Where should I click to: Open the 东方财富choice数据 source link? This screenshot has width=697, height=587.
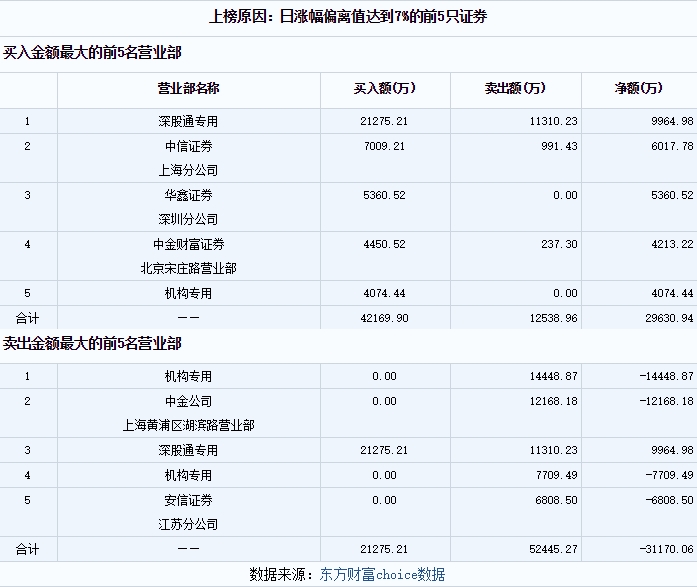[382, 574]
